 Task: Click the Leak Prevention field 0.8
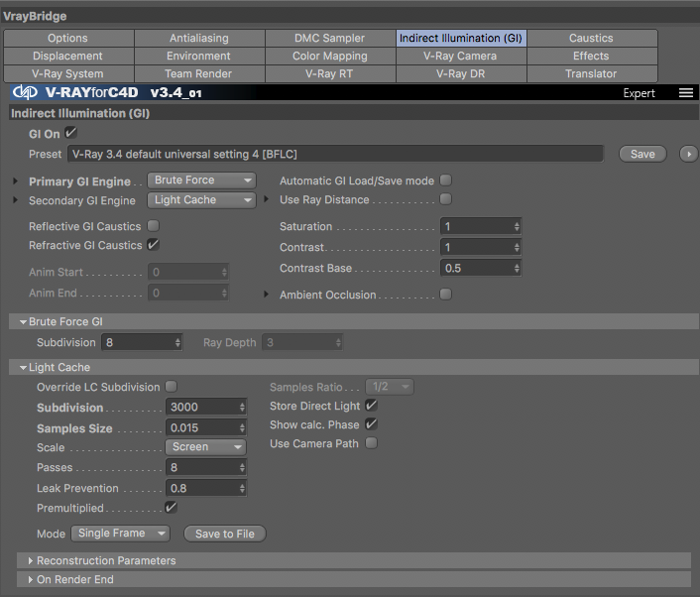pyautogui.click(x=206, y=488)
